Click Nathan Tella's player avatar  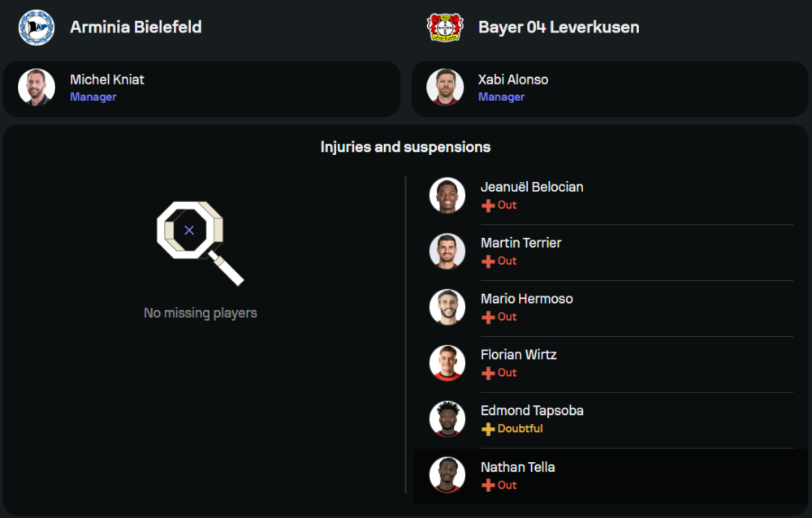pyautogui.click(x=447, y=475)
